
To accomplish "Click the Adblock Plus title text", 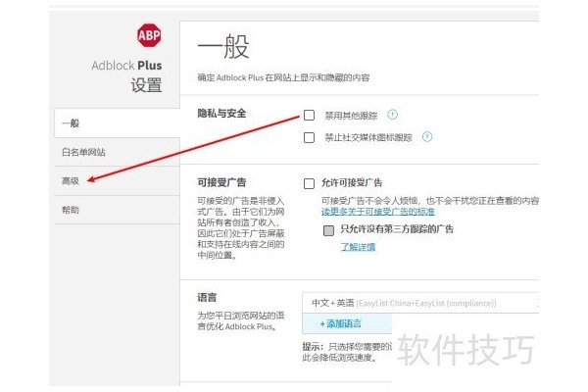I will 126,66.
